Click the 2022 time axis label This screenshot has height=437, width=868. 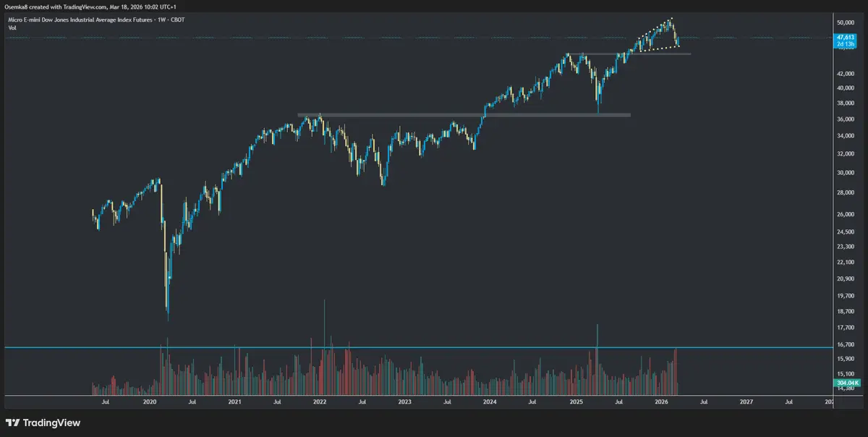click(x=320, y=401)
